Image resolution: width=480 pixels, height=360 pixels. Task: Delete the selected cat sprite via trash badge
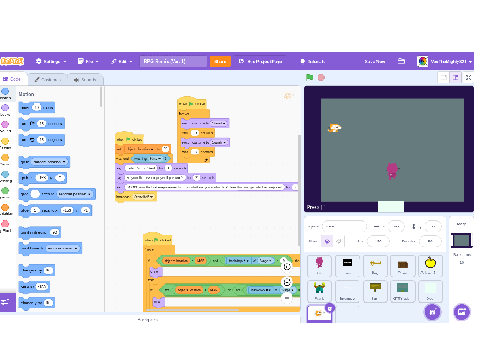(x=330, y=308)
